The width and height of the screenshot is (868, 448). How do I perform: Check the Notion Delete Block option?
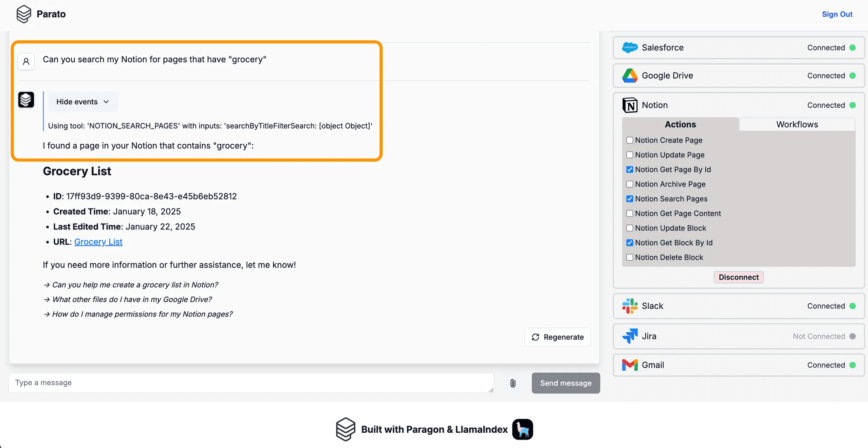[630, 258]
